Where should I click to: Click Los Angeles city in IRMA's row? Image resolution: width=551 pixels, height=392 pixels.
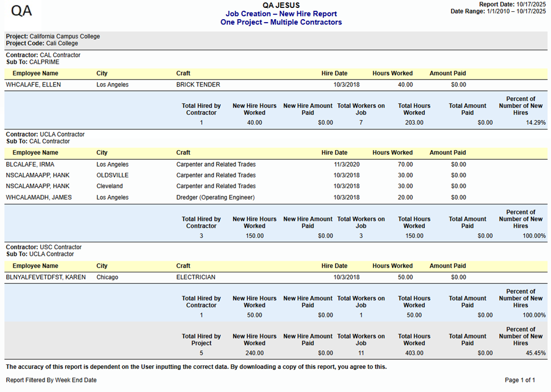pyautogui.click(x=112, y=164)
